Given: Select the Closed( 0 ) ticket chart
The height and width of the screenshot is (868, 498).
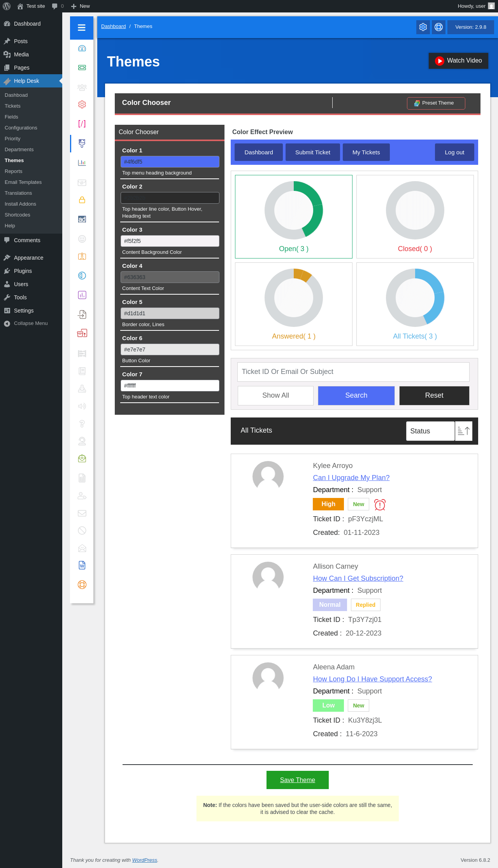Looking at the screenshot, I should tap(415, 217).
